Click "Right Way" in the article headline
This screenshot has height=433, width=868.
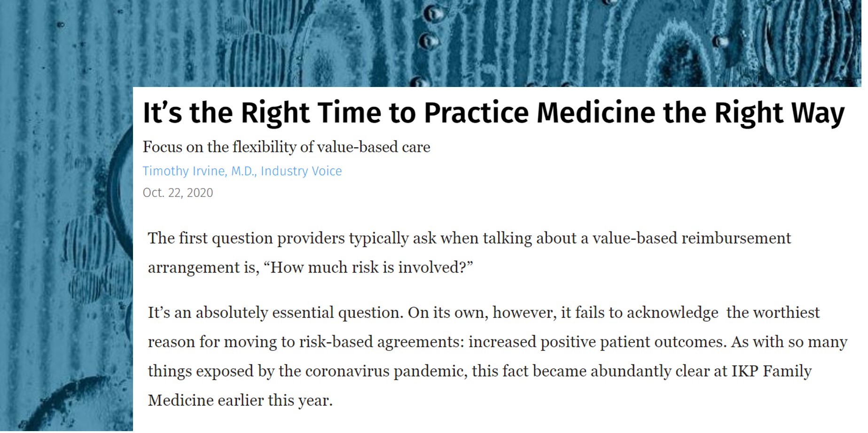click(x=779, y=114)
